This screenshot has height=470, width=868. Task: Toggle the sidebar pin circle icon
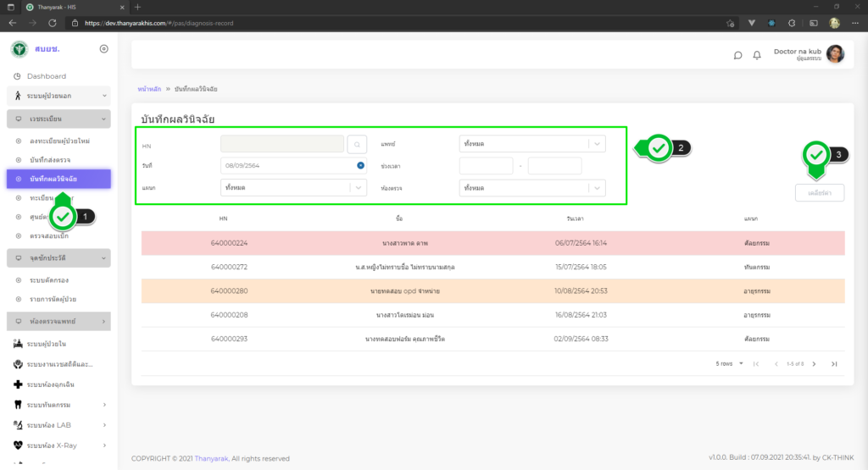[103, 49]
